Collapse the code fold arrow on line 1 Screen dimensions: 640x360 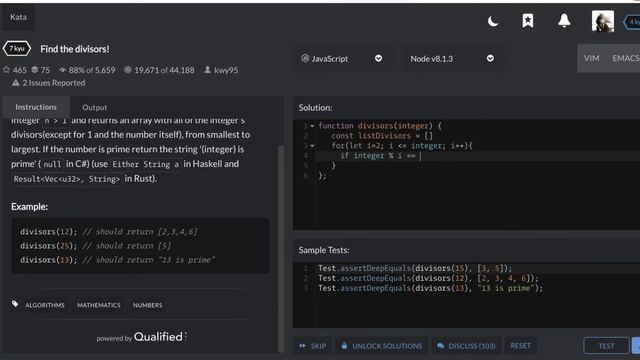312,126
